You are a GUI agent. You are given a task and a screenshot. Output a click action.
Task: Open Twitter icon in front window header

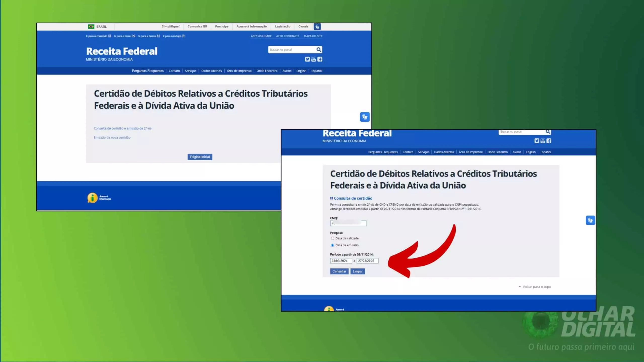537,141
